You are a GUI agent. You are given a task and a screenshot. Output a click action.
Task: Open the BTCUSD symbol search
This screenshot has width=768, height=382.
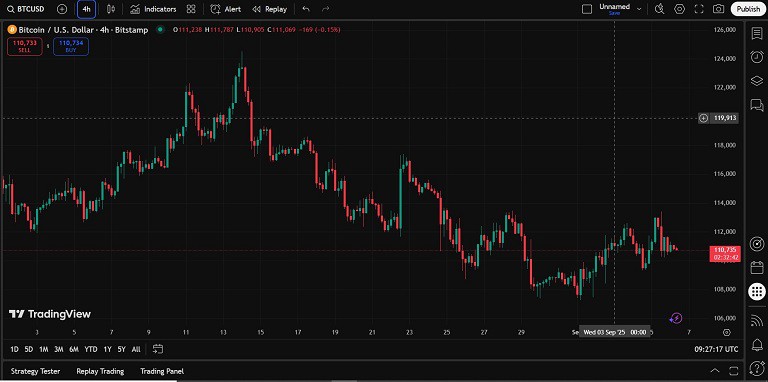coord(27,9)
